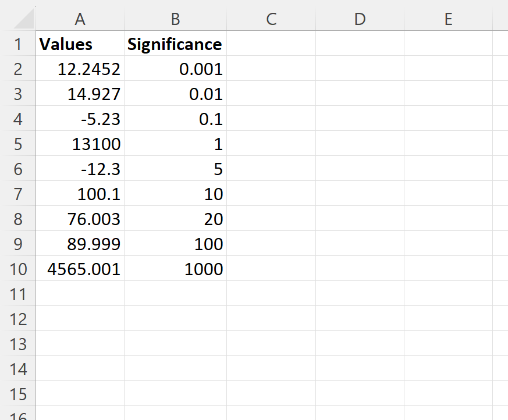The image size is (508, 420).
Task: Select cell containing -5.23
Action: coord(80,118)
